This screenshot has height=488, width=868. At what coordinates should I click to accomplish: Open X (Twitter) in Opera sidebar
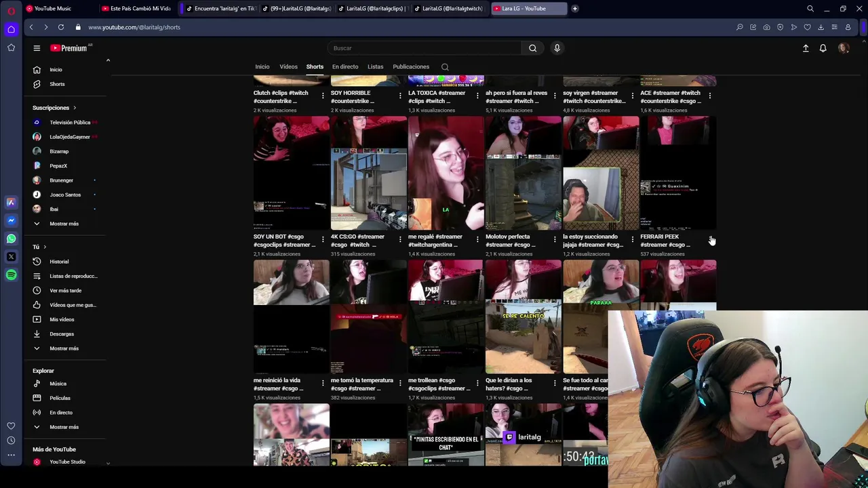11,257
